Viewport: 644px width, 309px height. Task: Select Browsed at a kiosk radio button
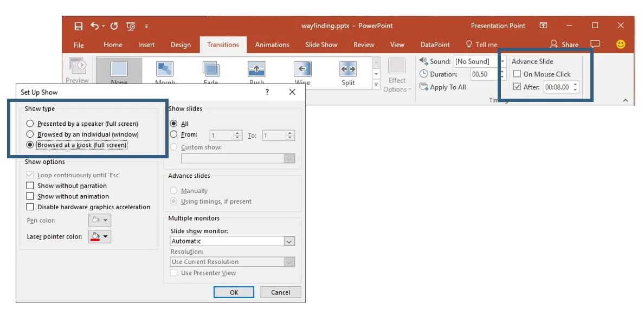pos(30,145)
